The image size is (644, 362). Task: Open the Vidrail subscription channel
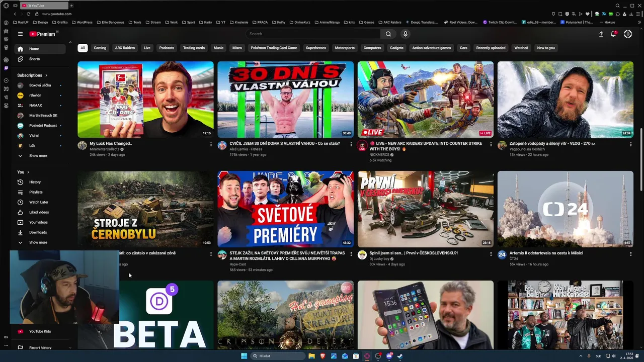(x=40, y=136)
